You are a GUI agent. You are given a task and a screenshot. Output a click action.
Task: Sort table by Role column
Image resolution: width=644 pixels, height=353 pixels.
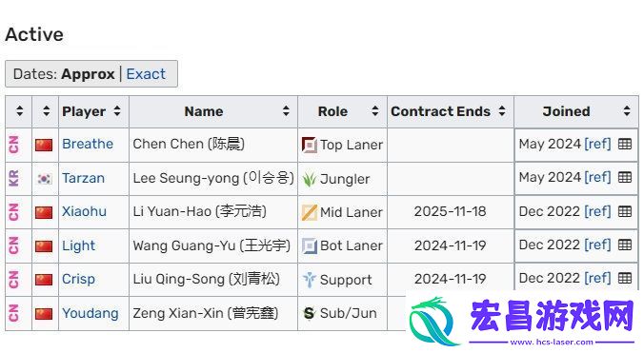(342, 111)
